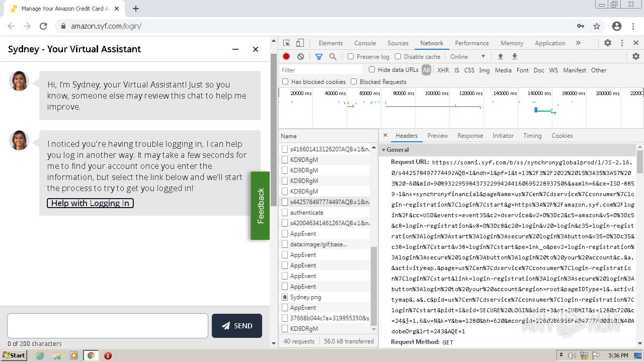Switch to the Elements tab
The image size is (644, 362).
(x=331, y=43)
